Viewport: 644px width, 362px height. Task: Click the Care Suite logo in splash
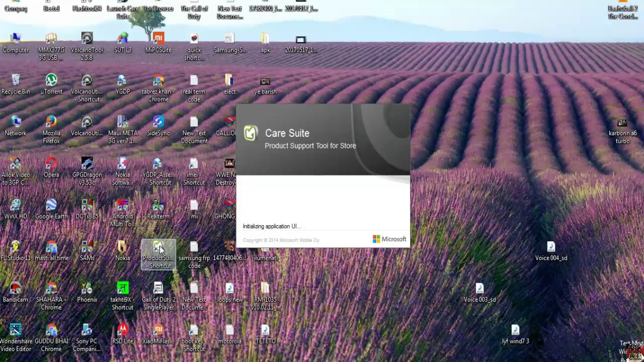[251, 133]
